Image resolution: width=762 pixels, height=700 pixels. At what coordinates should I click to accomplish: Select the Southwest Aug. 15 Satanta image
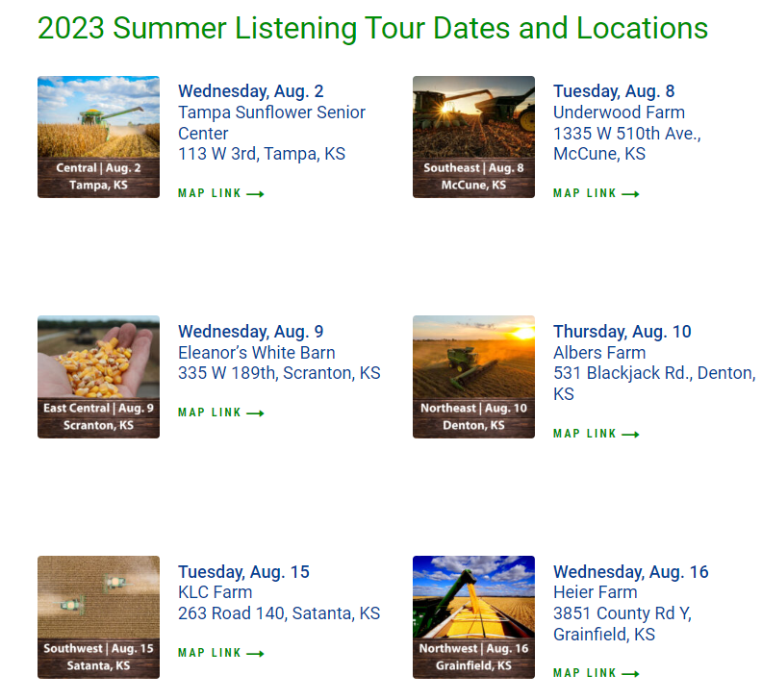[x=98, y=617]
